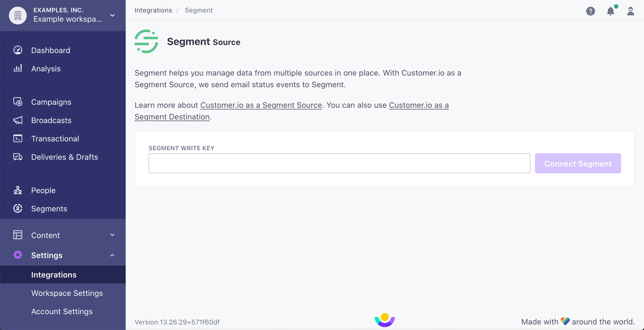Click inside the Segment Write Key field
The width and height of the screenshot is (644, 330).
[x=339, y=163]
